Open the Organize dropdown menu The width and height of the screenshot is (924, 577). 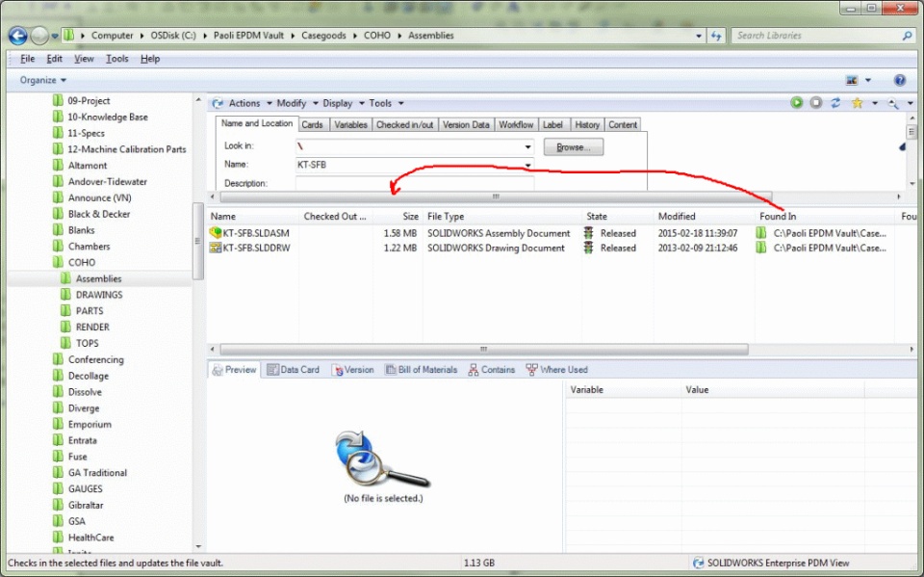[x=43, y=80]
